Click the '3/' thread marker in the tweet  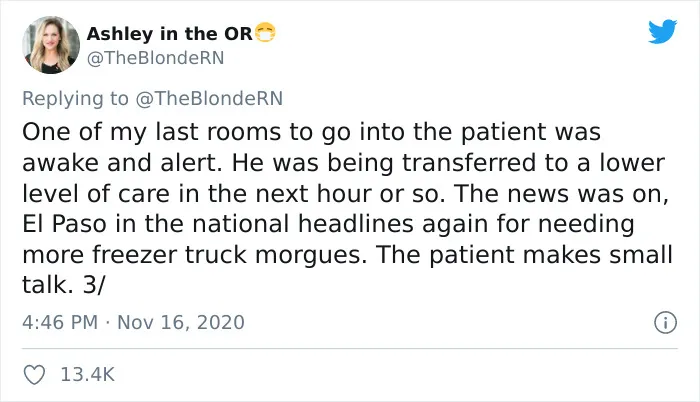tap(93, 285)
